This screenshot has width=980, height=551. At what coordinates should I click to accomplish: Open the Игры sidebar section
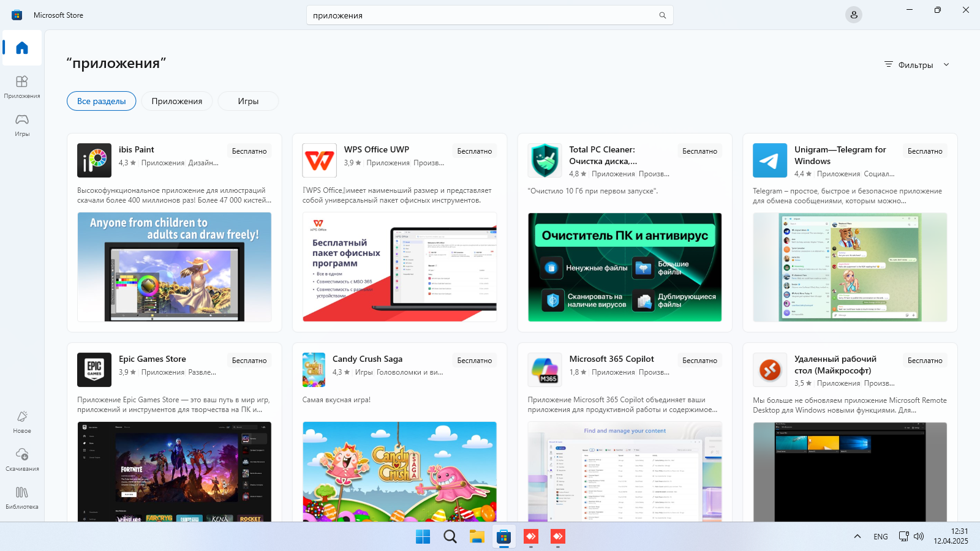click(x=22, y=124)
